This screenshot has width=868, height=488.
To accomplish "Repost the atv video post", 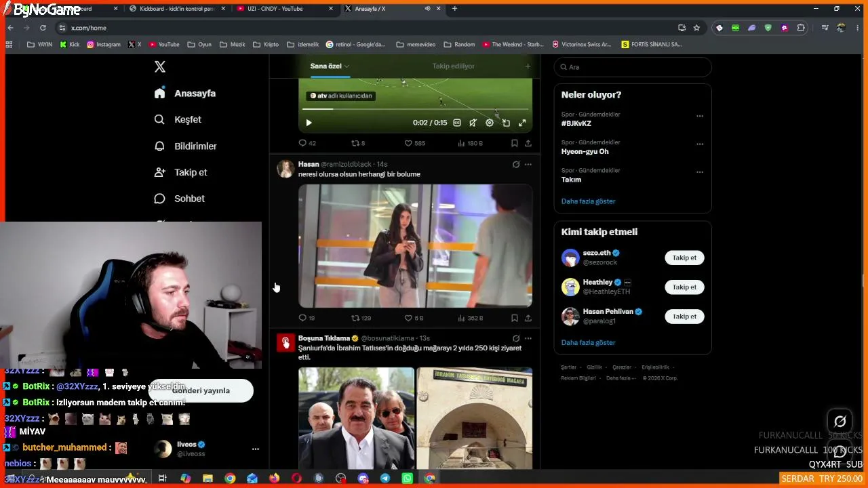I will coord(358,143).
